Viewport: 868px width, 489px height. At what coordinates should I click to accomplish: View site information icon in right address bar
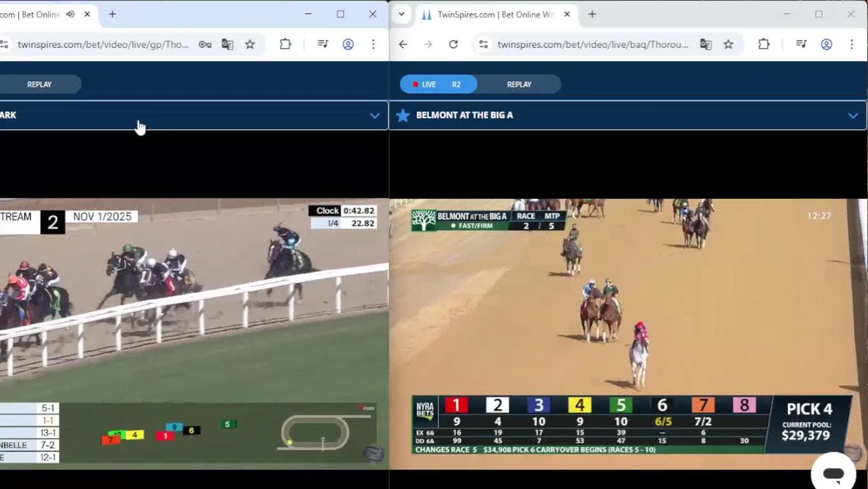tap(483, 45)
